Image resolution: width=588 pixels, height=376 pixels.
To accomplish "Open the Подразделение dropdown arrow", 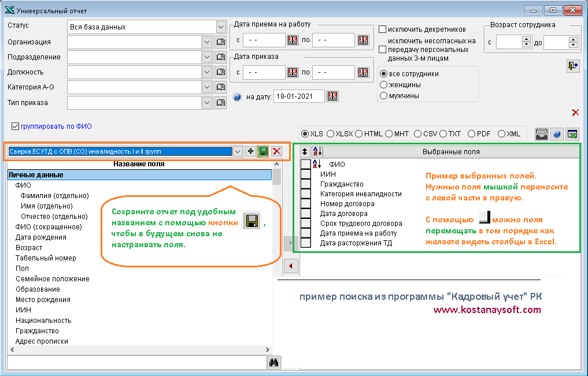I will [x=207, y=57].
